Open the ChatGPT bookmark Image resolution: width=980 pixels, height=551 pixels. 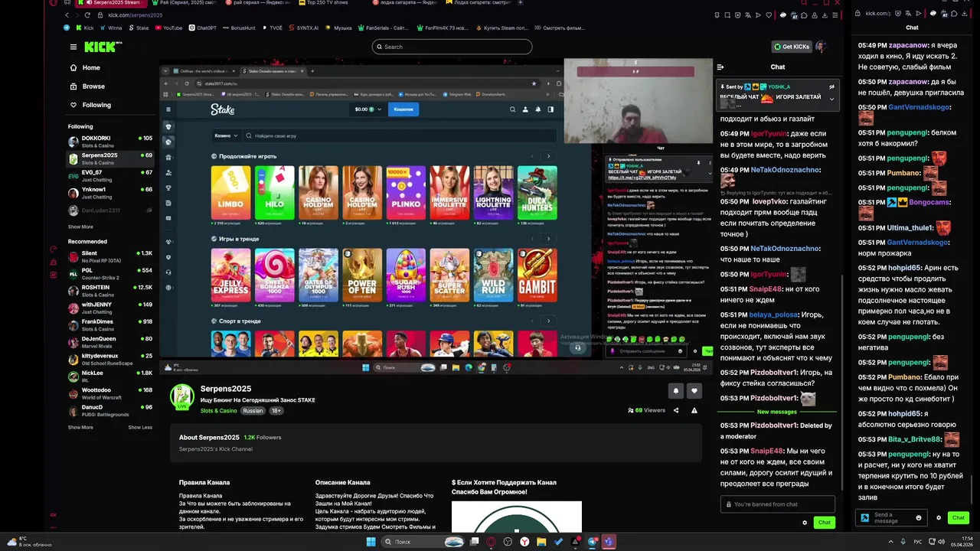(202, 28)
